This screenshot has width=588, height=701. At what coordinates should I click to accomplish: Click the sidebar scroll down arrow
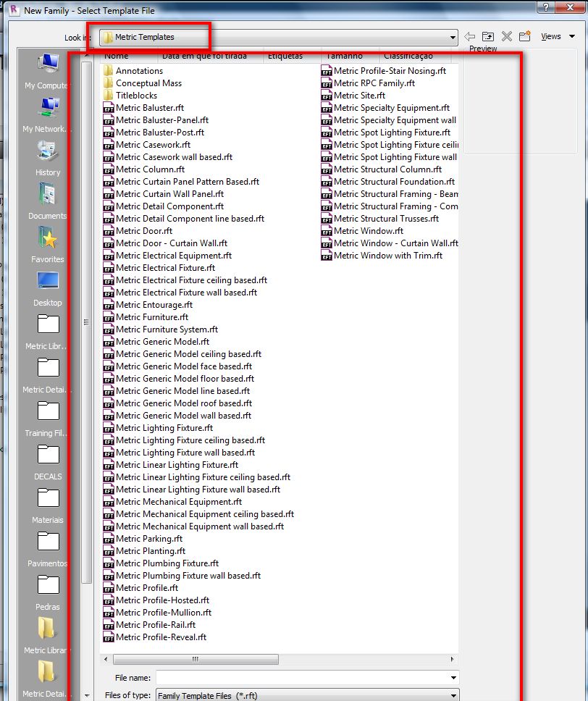click(87, 696)
